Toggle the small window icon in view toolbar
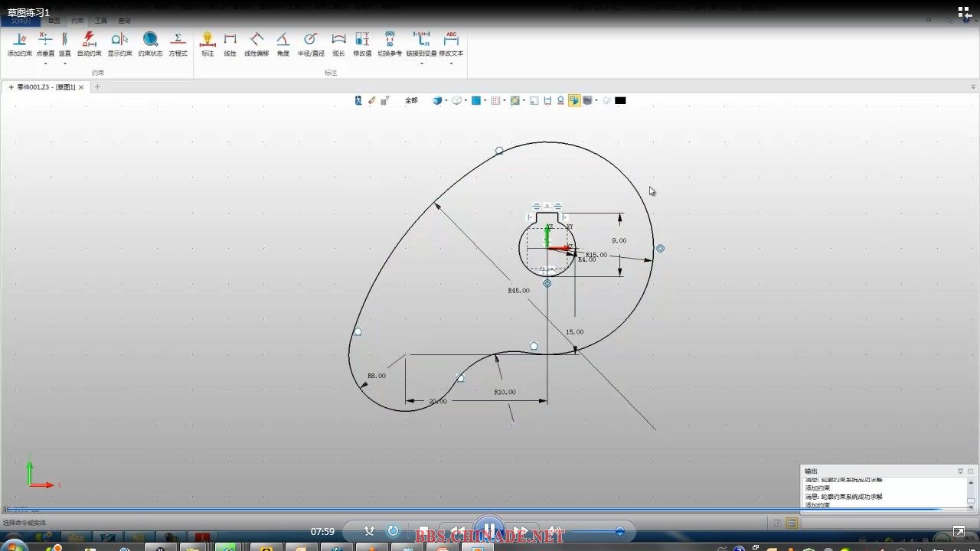The width and height of the screenshot is (980, 551). click(534, 100)
